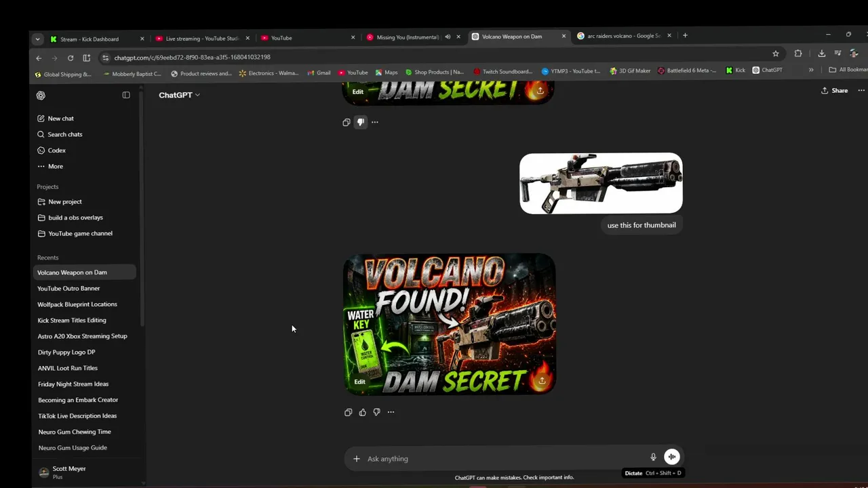Start voice mode with the waveform button
Image resolution: width=868 pixels, height=488 pixels.
671,457
